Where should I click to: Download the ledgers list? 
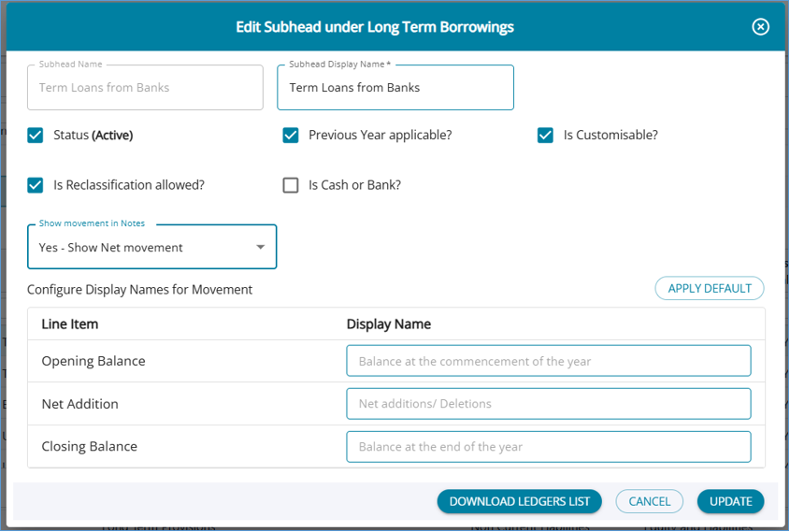pyautogui.click(x=519, y=501)
